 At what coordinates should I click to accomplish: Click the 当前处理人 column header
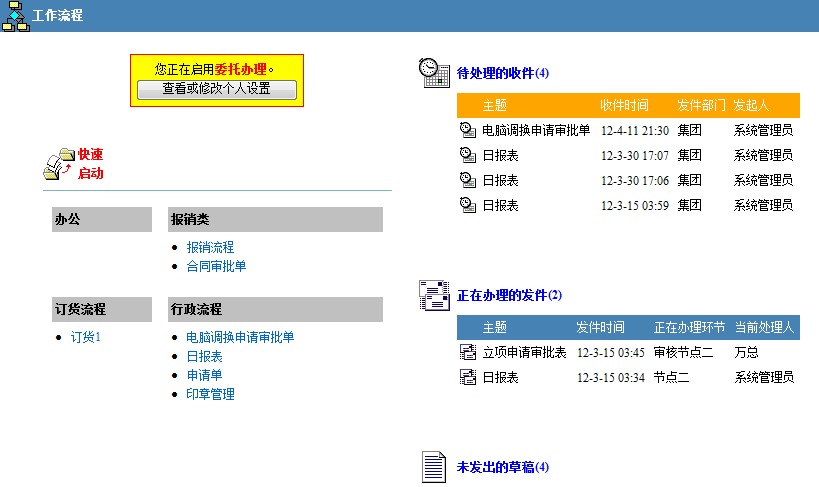coord(764,327)
